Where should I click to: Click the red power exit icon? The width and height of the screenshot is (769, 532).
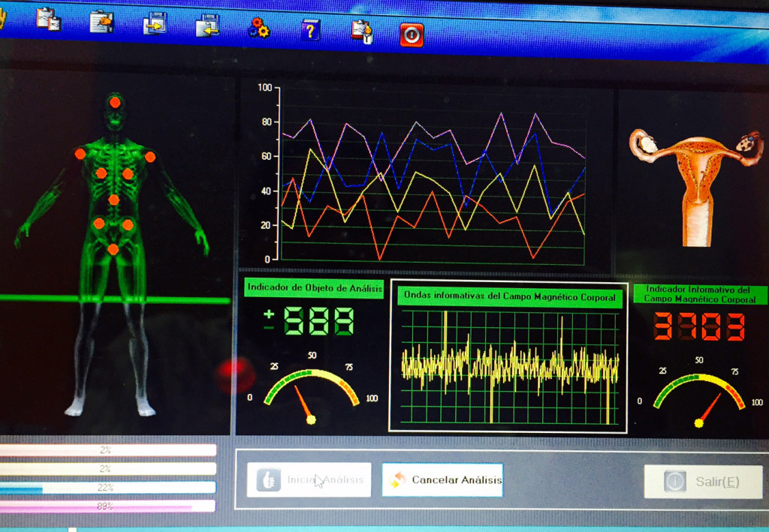click(412, 35)
